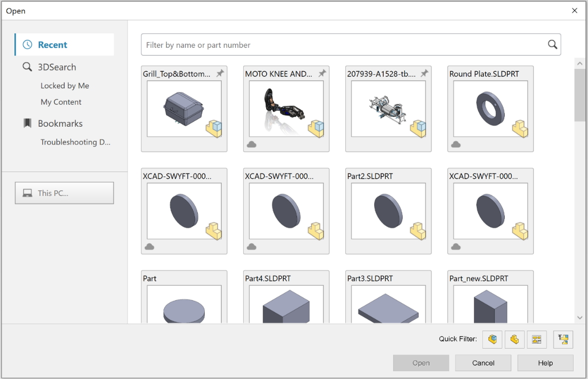
Task: Select the Round Plate.SLDPRT thumbnail
Action: click(490, 109)
